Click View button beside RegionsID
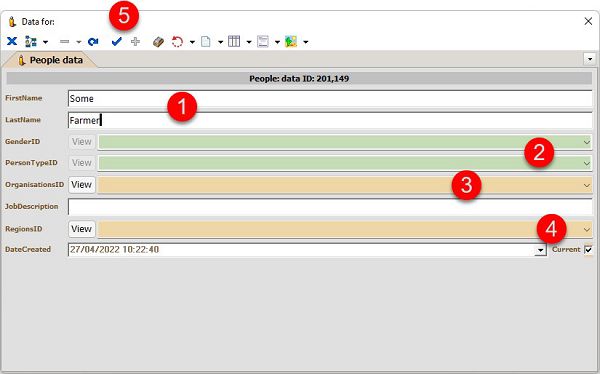Viewport: 600px width, 374px height. pos(82,229)
